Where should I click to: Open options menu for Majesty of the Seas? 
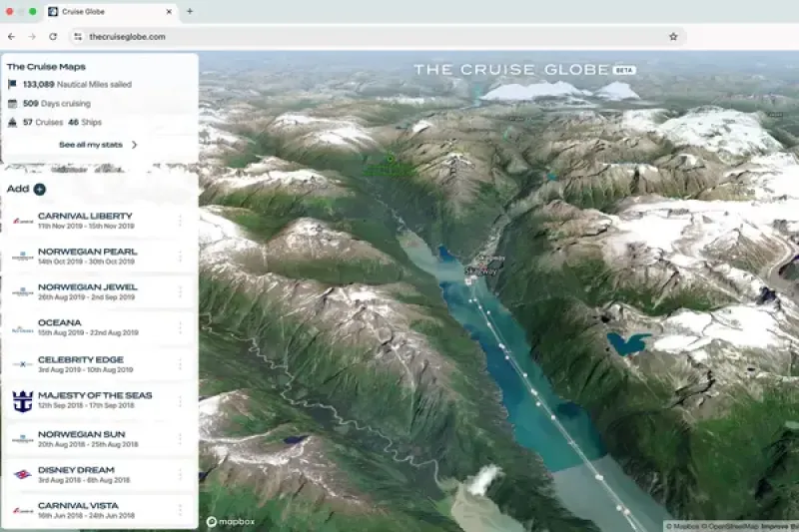pyautogui.click(x=180, y=401)
